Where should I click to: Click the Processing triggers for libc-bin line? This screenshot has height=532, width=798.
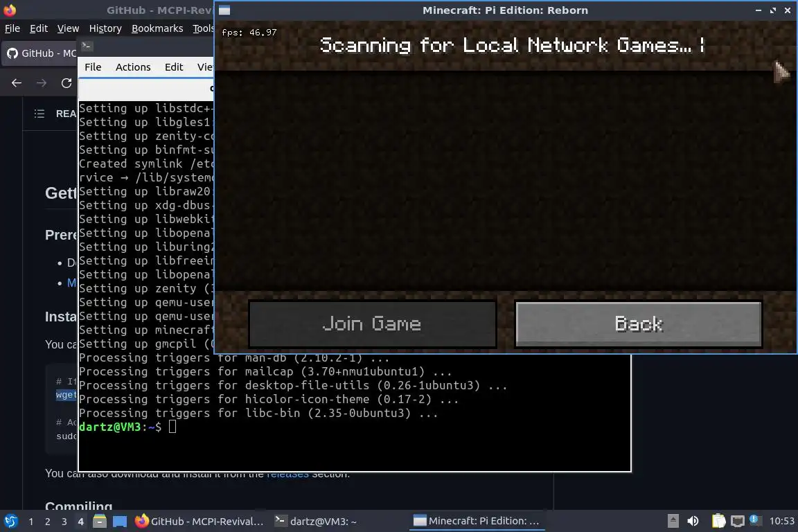point(258,414)
